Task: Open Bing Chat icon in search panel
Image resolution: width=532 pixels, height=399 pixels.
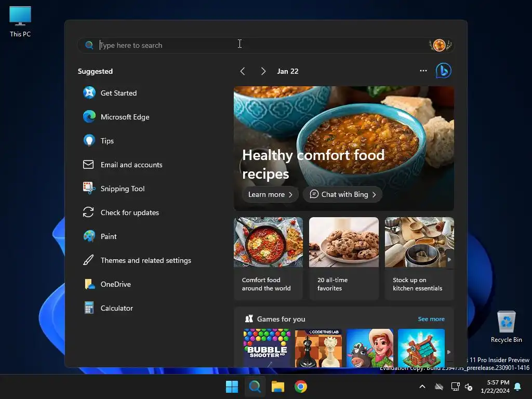Action: point(444,71)
